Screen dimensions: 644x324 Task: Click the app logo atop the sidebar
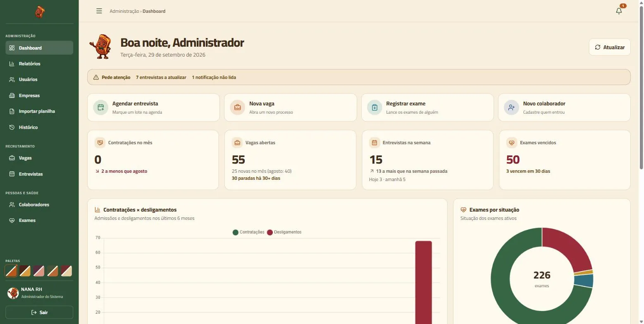39,12
